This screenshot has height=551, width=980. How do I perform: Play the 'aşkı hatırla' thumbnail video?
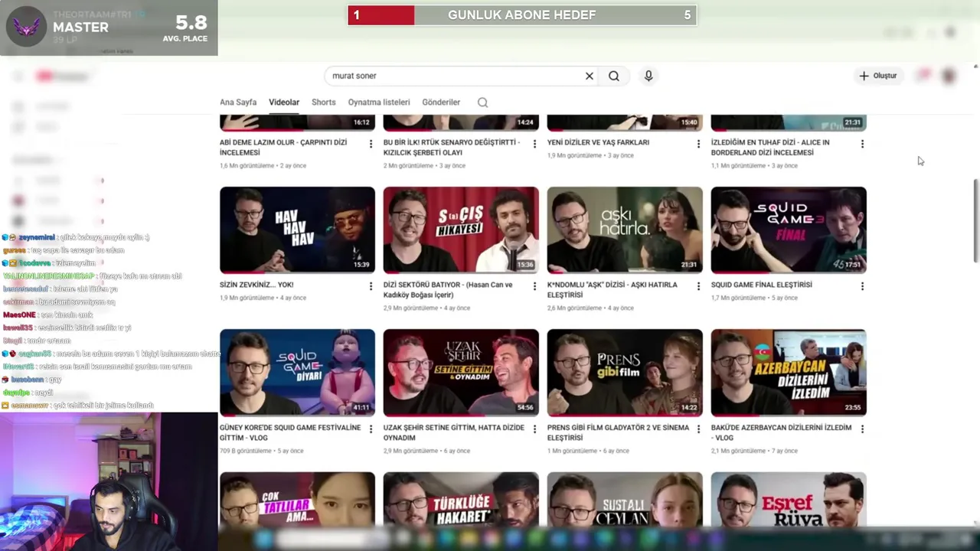(x=625, y=230)
